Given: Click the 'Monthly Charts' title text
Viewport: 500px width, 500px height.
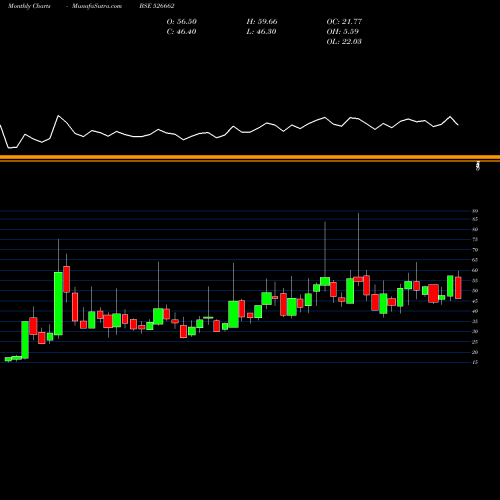Looking at the screenshot, I should point(29,6).
